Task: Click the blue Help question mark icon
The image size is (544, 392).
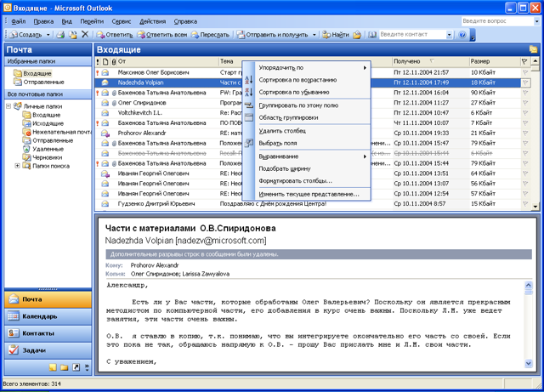Action: (462, 35)
